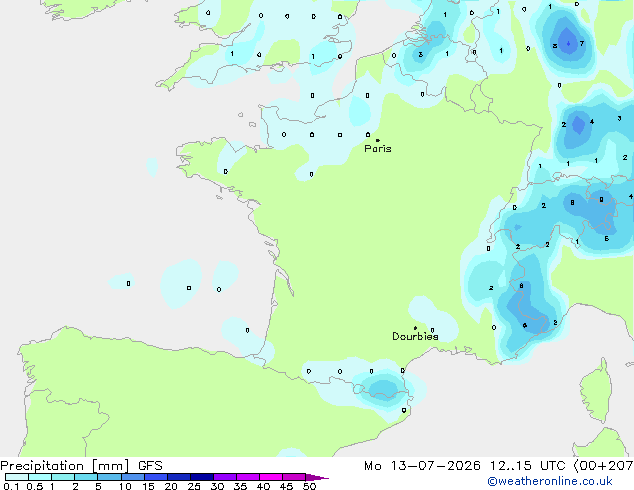Click the legend value label '25'
Image resolution: width=634 pixels, height=490 pixels.
[194, 486]
